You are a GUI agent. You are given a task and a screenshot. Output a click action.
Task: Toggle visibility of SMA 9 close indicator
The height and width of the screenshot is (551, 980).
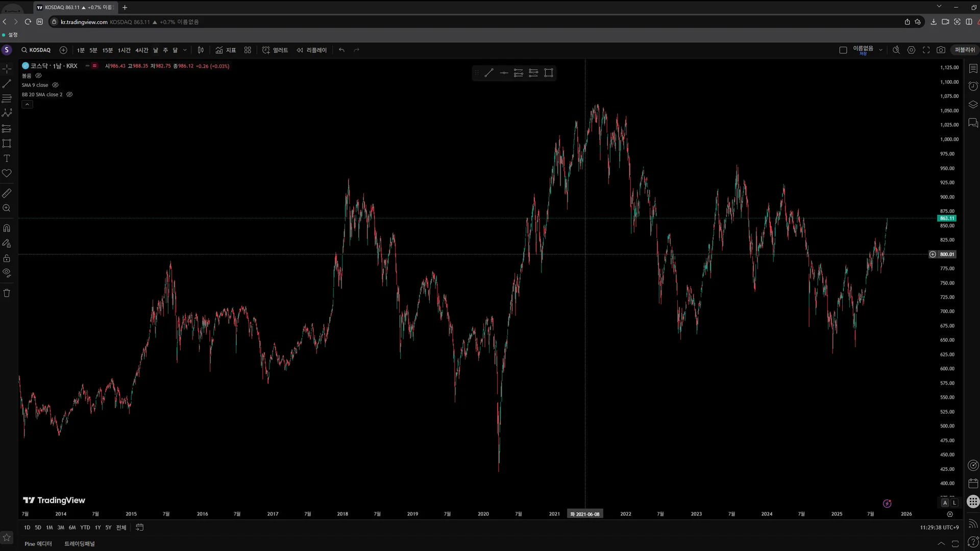pyautogui.click(x=55, y=85)
